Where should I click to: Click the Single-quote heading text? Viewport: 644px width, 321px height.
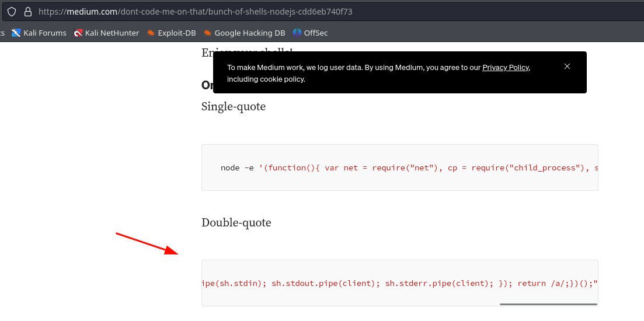point(234,107)
